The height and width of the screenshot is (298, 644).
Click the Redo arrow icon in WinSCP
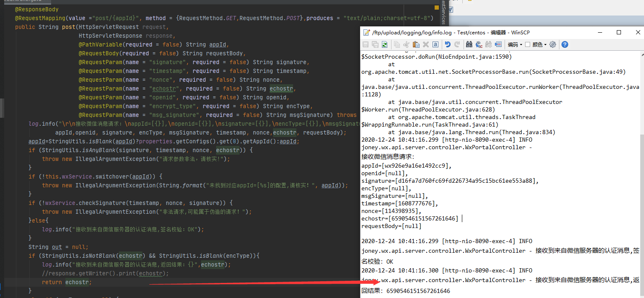click(457, 44)
